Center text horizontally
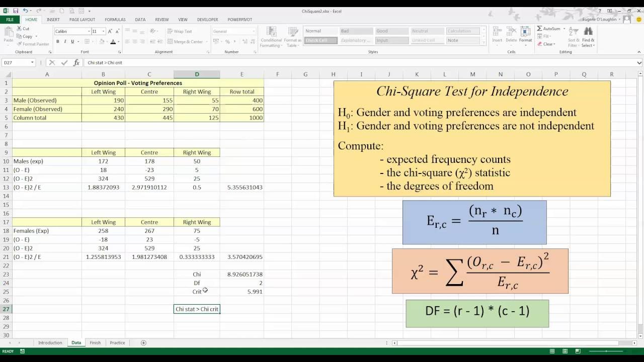The image size is (644, 362). pos(135,42)
